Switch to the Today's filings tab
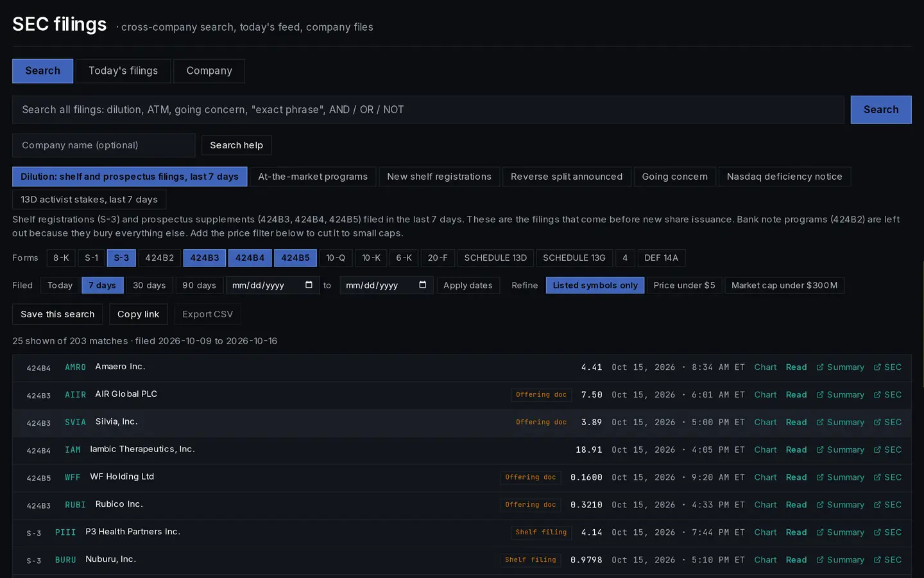 [123, 71]
